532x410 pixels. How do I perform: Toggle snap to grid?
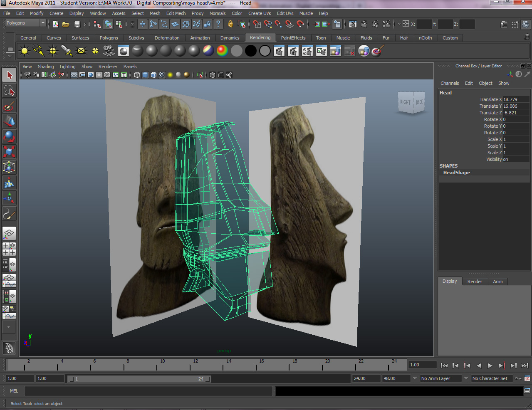pyautogui.click(x=257, y=24)
